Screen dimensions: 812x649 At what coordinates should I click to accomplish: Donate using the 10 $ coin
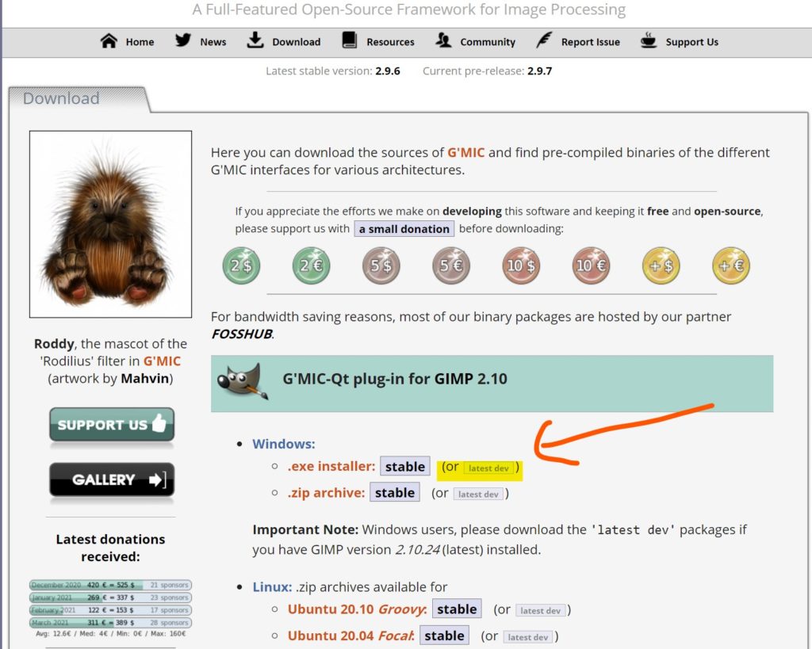point(521,265)
